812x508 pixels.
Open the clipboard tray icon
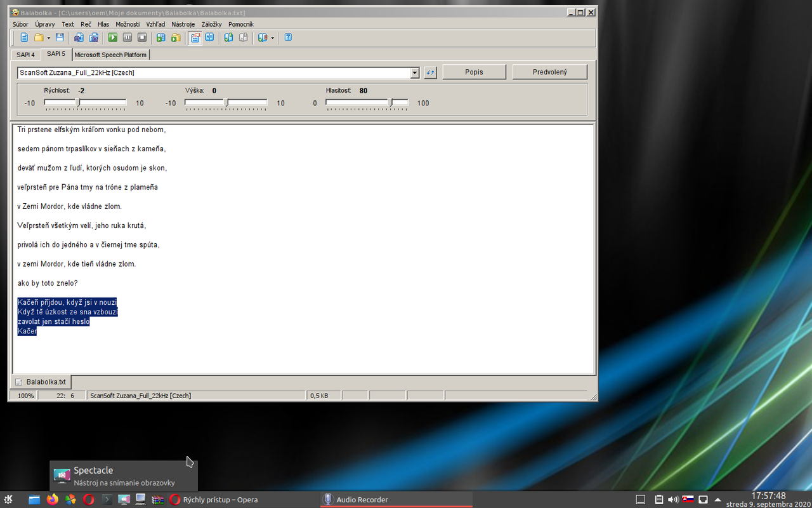tap(659, 500)
